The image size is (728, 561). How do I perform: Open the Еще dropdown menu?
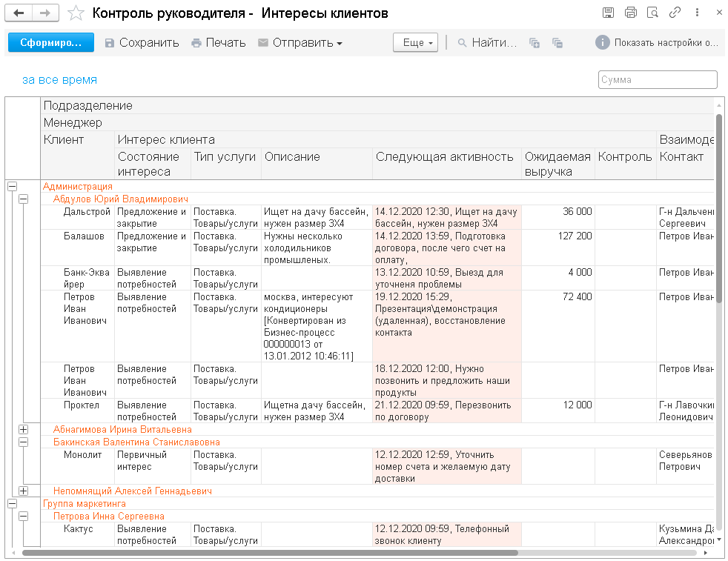pos(416,43)
